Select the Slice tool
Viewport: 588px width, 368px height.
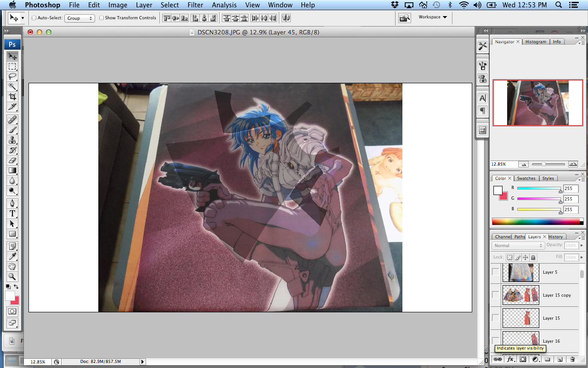tap(12, 107)
